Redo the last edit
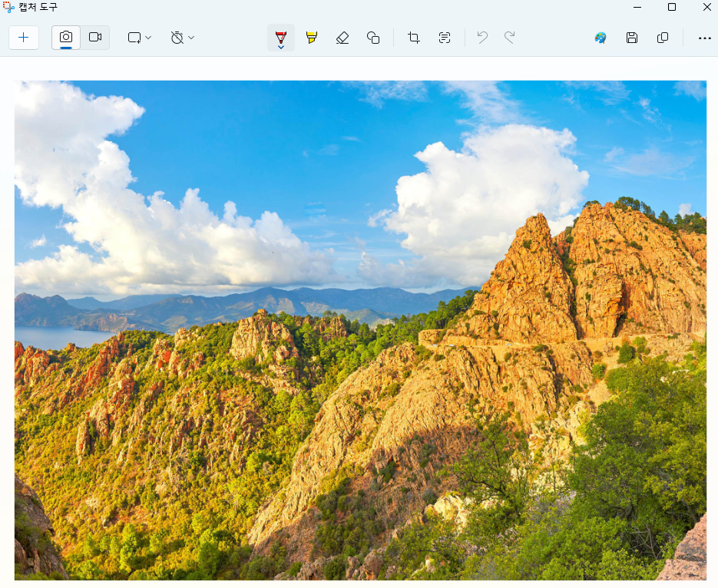The width and height of the screenshot is (718, 588). (510, 38)
